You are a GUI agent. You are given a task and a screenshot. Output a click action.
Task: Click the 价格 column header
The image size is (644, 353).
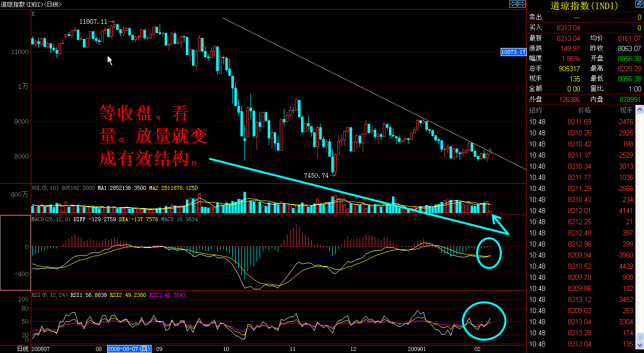584,110
